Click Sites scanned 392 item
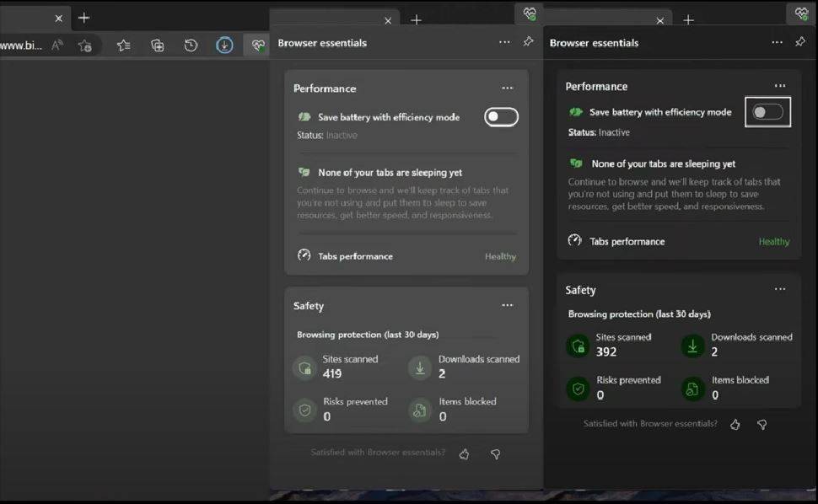 [607, 345]
